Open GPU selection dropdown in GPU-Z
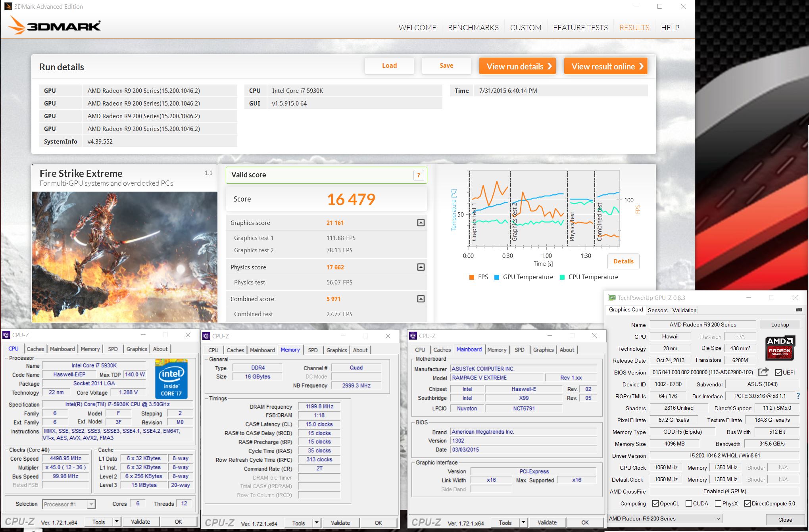Viewport: 809px width, 532px height. pos(665,519)
